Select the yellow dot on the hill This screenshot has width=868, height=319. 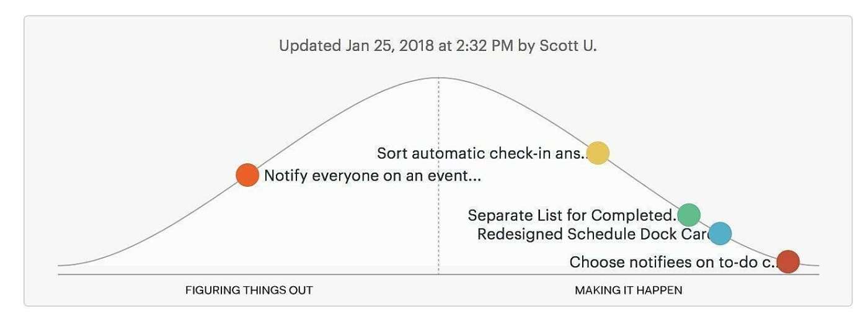point(598,153)
